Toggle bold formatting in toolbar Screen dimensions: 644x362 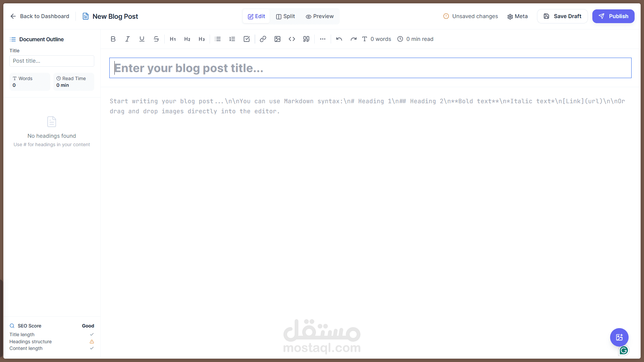pos(113,39)
